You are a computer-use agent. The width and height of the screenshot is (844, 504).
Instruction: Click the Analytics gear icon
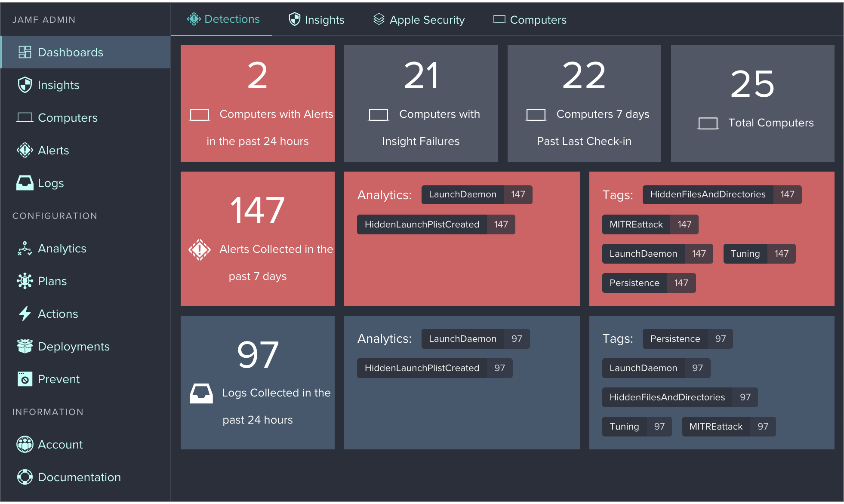click(23, 248)
